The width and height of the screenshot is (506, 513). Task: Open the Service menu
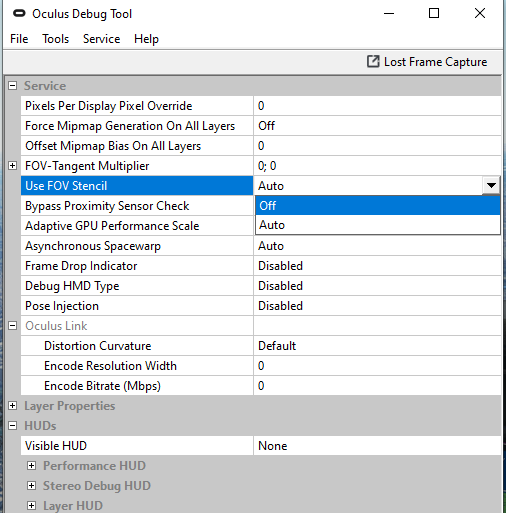(x=101, y=39)
